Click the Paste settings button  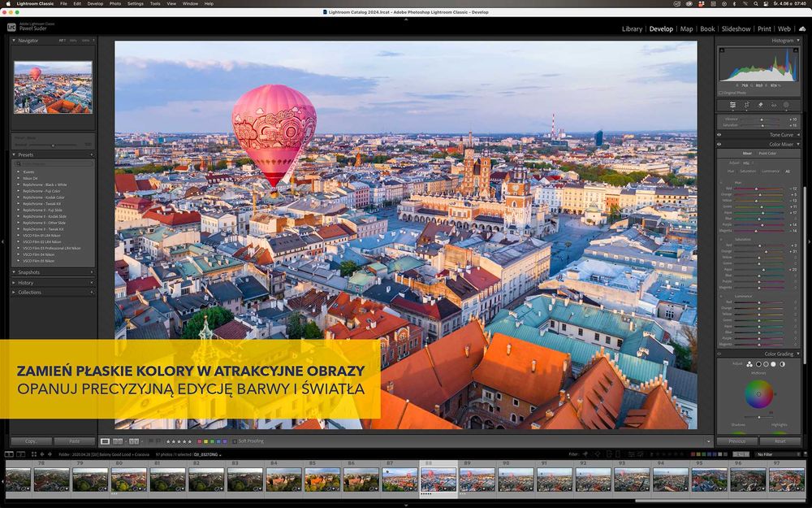point(75,441)
